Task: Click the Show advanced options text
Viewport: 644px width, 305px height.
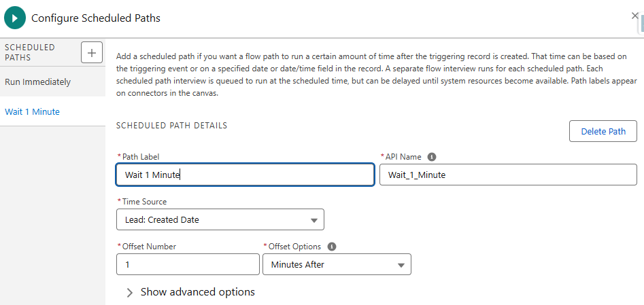Action: pos(197,292)
